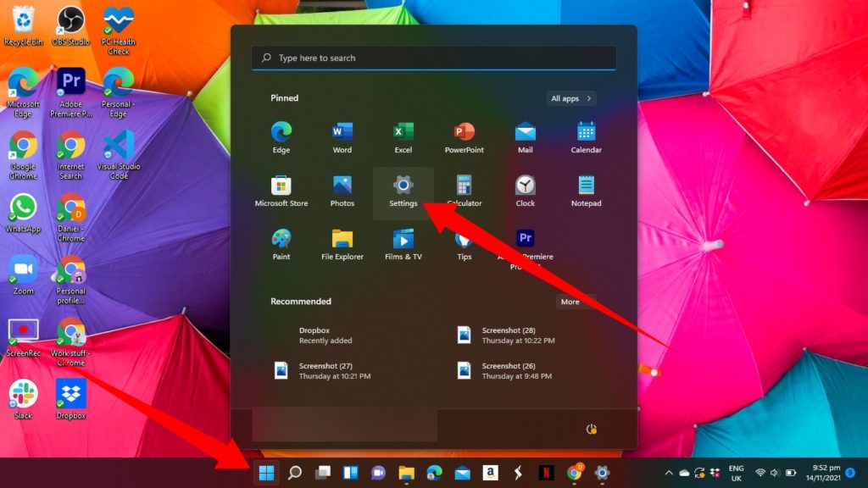The height and width of the screenshot is (488, 868).
Task: Open Chat icon on the taskbar
Action: (379, 473)
